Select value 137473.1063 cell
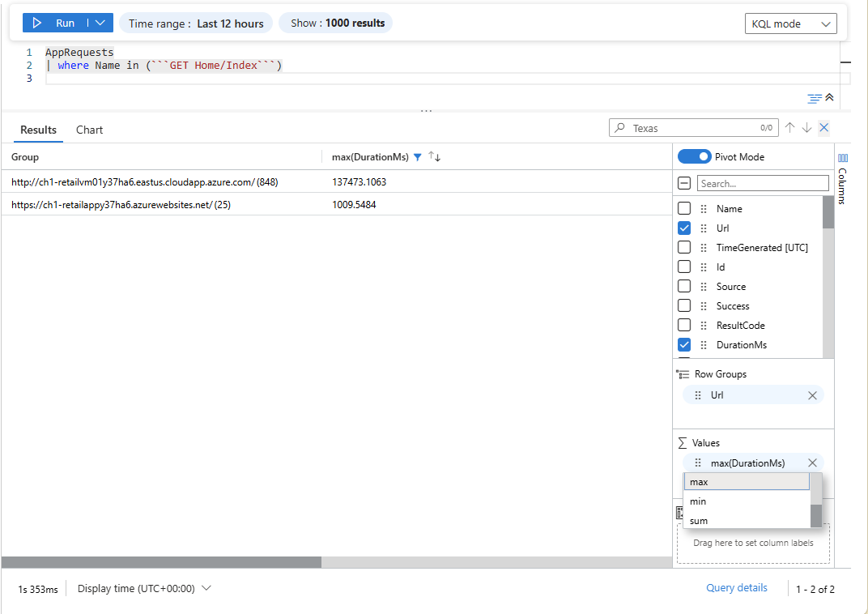 [x=359, y=181]
